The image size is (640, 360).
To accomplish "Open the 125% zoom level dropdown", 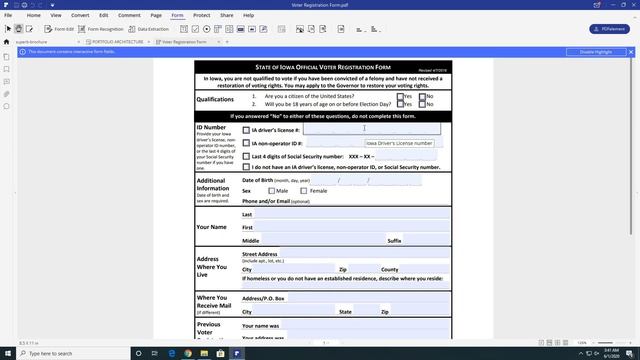I will coord(583,343).
